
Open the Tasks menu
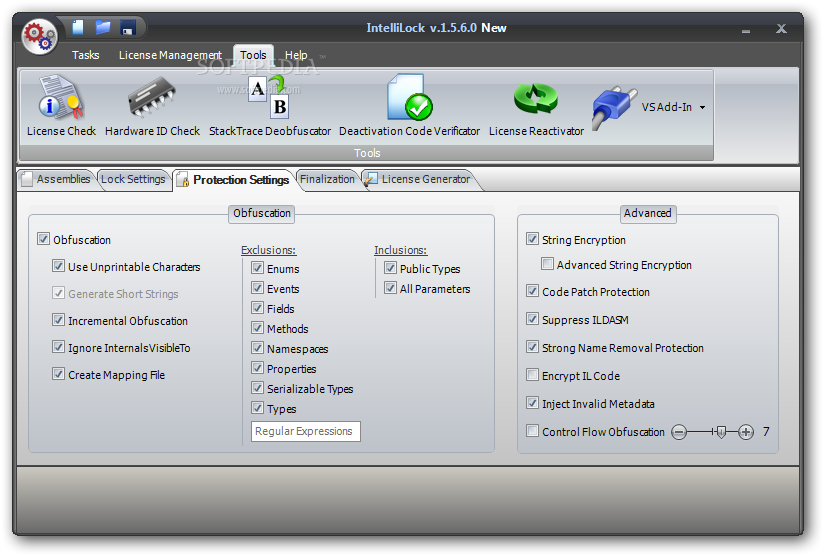[85, 55]
